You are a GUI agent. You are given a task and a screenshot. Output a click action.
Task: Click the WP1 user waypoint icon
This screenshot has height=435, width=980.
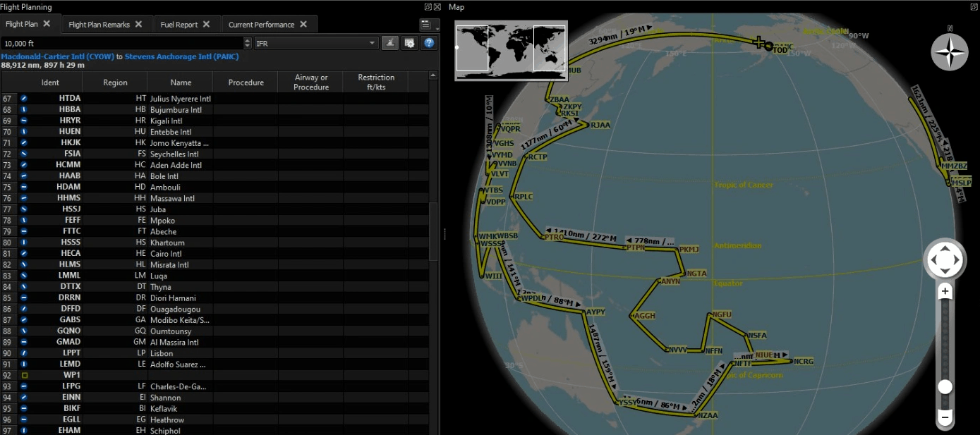click(24, 376)
